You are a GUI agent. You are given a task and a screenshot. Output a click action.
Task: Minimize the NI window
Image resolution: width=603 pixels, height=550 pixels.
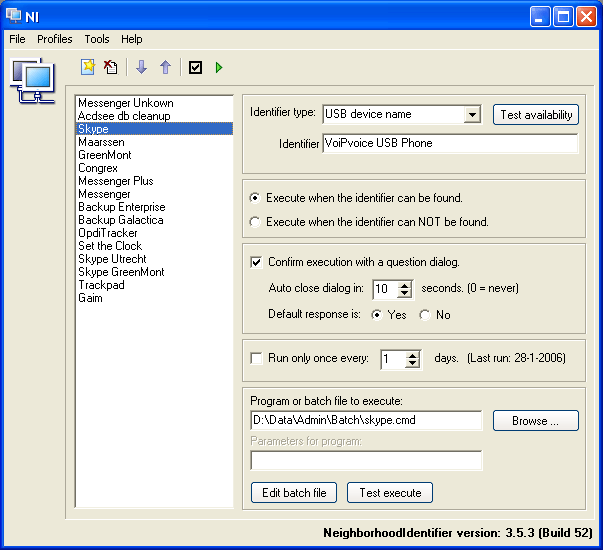540,17
